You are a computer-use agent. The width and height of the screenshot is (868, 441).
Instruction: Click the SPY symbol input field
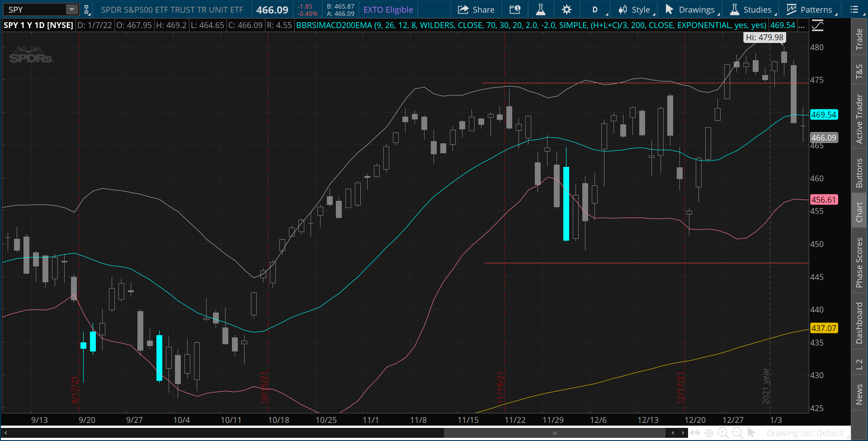pos(34,9)
